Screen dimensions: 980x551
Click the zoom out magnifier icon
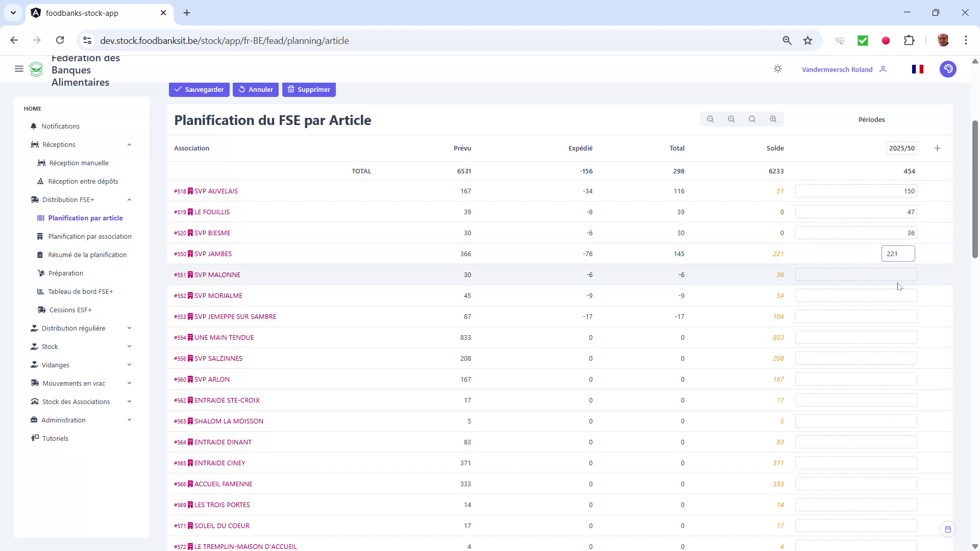click(x=731, y=119)
